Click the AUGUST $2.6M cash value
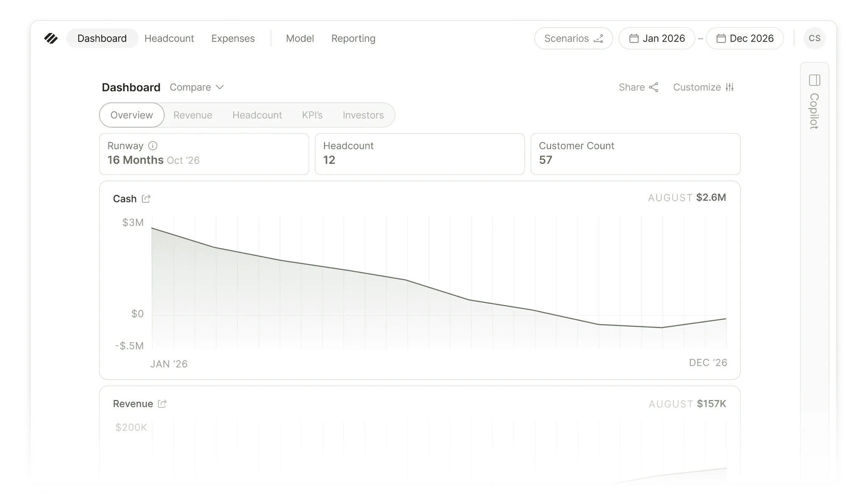The height and width of the screenshot is (504, 867). (x=687, y=198)
